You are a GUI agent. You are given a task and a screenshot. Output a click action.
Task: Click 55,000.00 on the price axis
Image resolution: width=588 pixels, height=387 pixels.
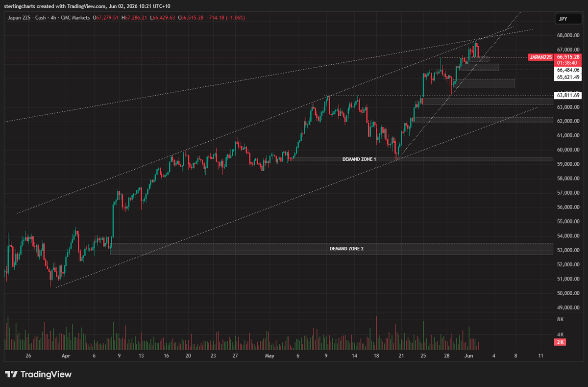point(568,222)
